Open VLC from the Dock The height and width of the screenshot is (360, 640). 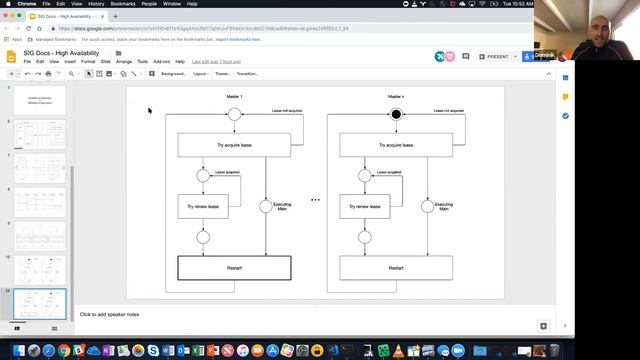(x=398, y=350)
